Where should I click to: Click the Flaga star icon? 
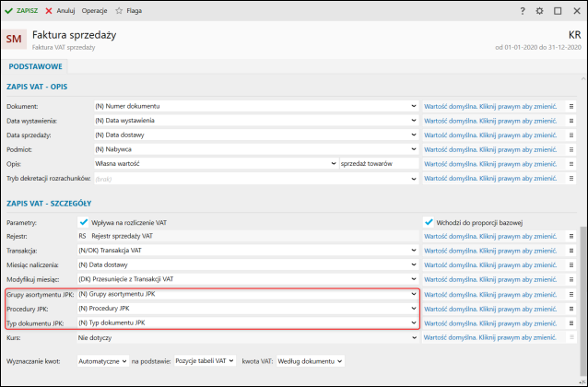pos(120,10)
